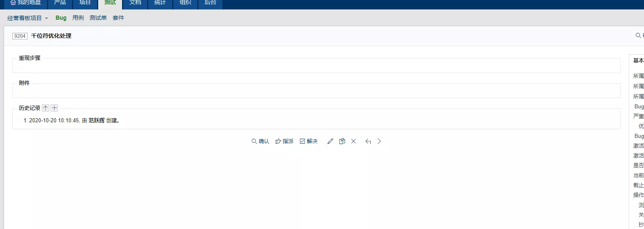Go to the 统计 tab
The height and width of the screenshot is (229, 644).
point(160,3)
